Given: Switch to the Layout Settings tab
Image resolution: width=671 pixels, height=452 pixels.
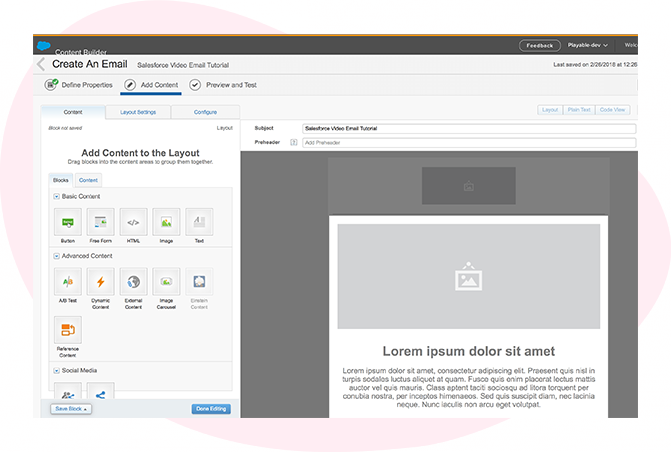Looking at the screenshot, I should pyautogui.click(x=138, y=112).
